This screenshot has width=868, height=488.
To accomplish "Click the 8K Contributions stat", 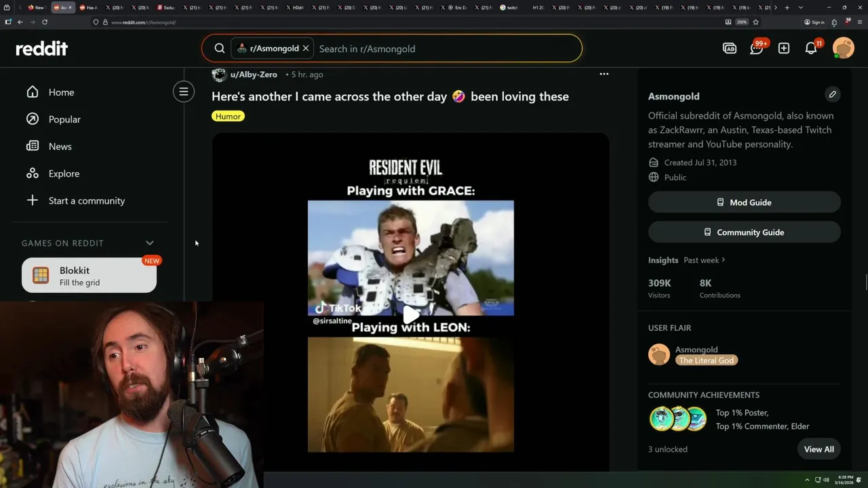I will 720,288.
